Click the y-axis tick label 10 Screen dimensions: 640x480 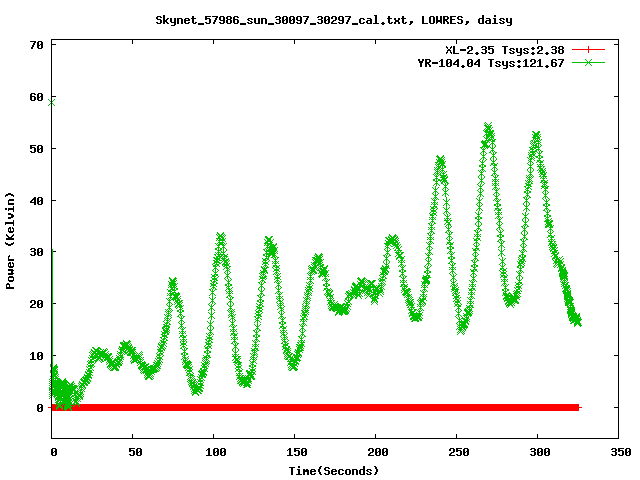pyautogui.click(x=36, y=356)
